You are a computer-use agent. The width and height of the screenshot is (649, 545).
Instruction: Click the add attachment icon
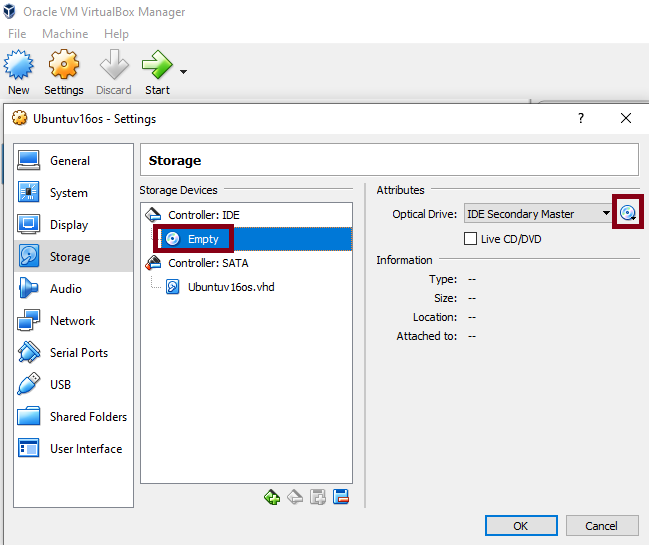click(318, 497)
